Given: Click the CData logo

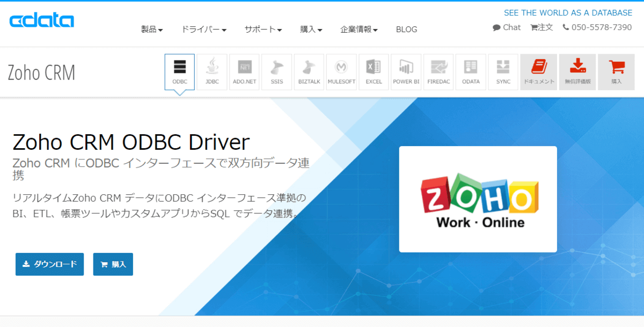Looking at the screenshot, I should coord(42,20).
